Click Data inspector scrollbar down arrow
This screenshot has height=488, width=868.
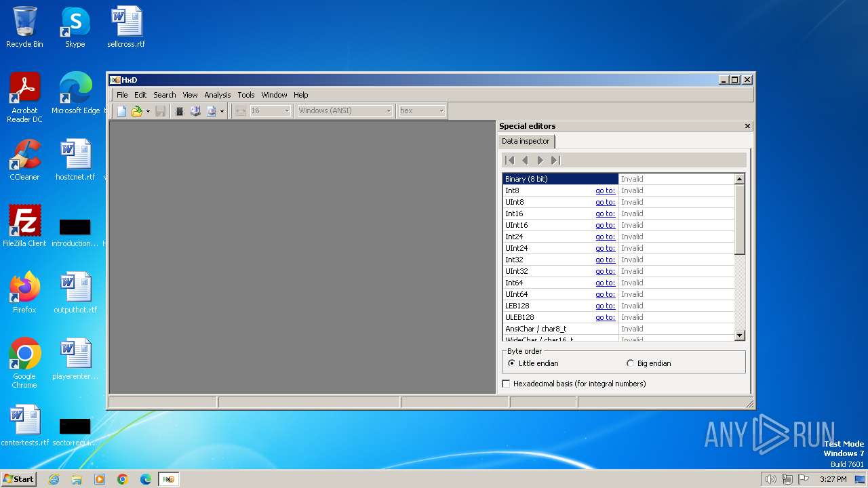click(740, 335)
